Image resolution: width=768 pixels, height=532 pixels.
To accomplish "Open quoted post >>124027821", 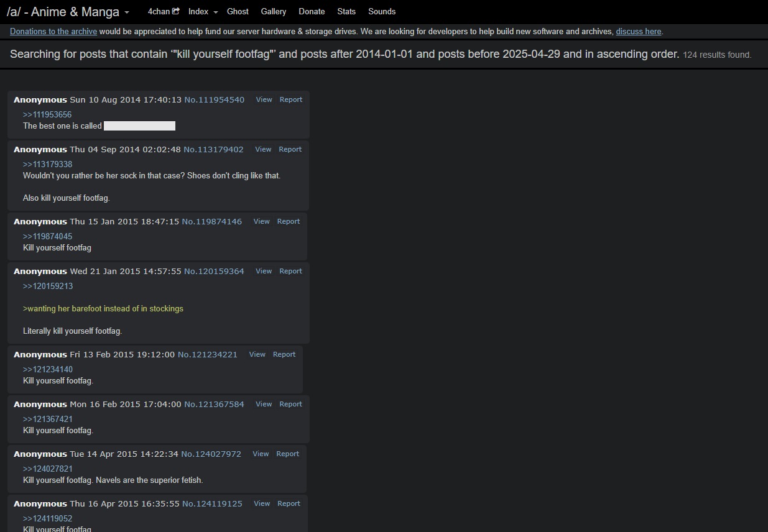I will click(48, 469).
